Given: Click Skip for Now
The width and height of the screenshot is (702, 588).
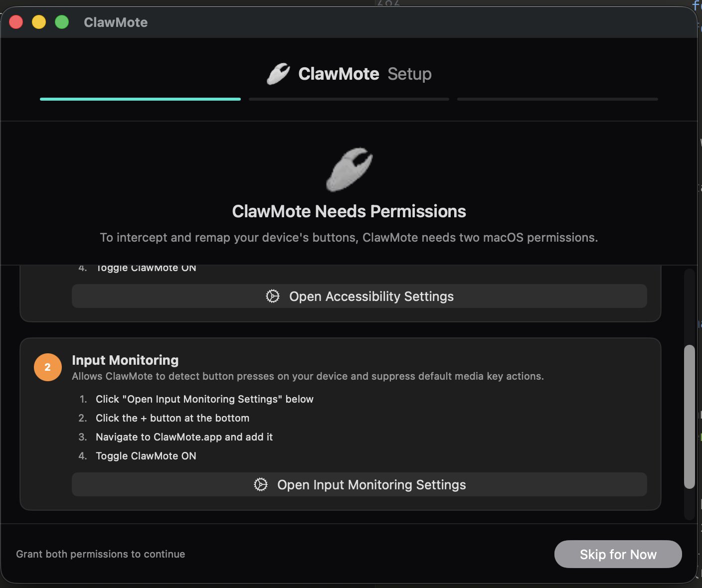Looking at the screenshot, I should tap(618, 554).
